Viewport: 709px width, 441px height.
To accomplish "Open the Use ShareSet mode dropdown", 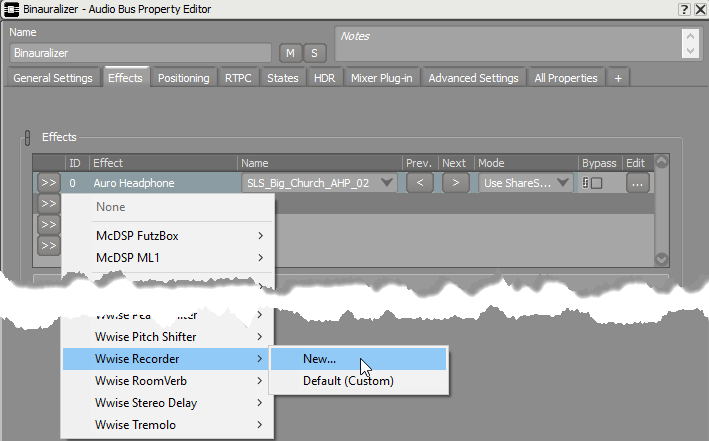I will pyautogui.click(x=526, y=183).
